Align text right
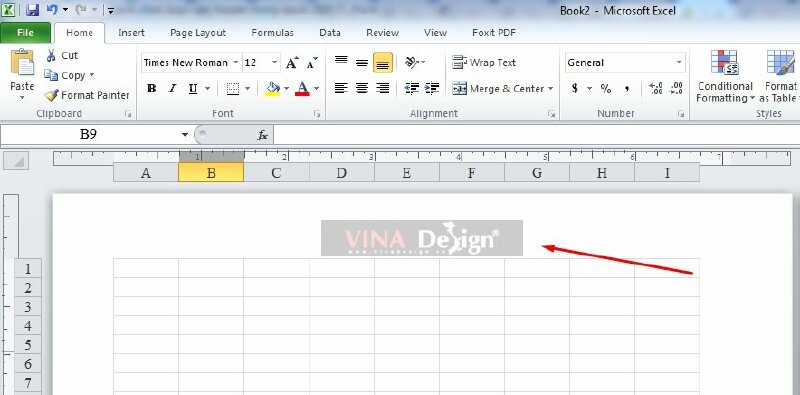 pyautogui.click(x=383, y=88)
